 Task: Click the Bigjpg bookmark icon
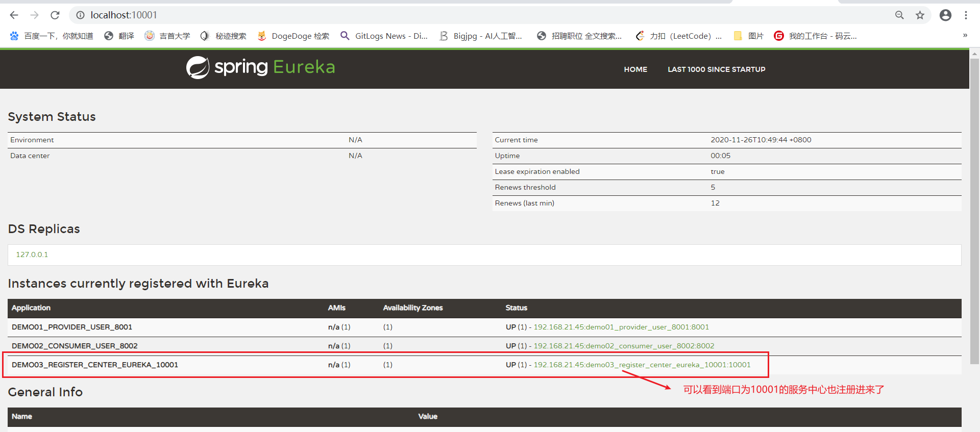(444, 36)
